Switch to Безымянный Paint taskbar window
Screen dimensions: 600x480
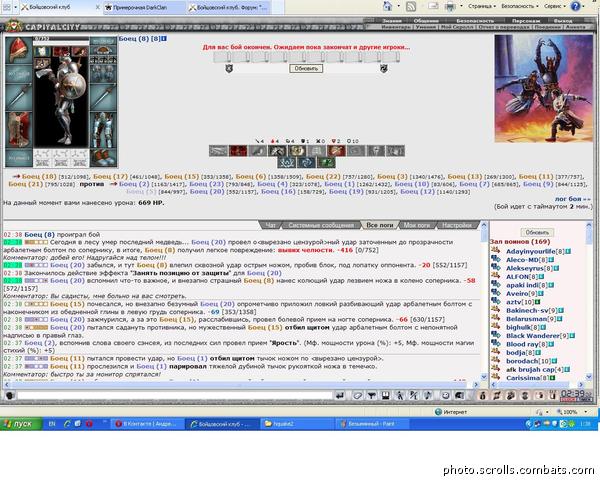point(371,424)
